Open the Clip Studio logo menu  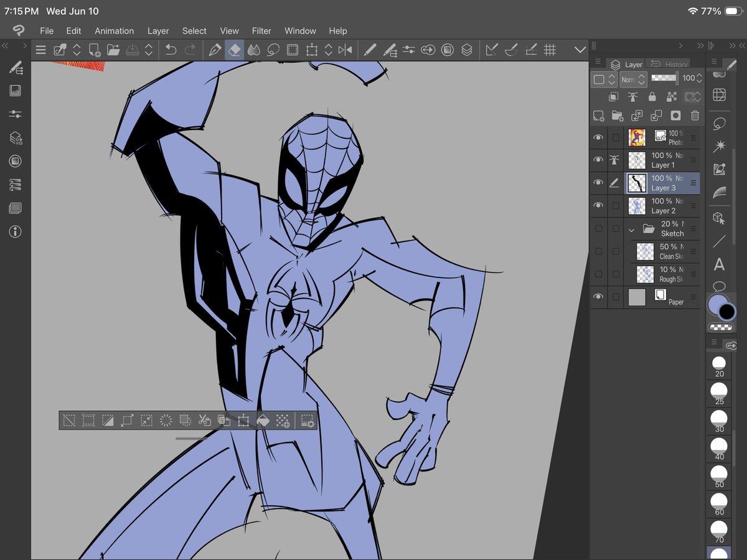pyautogui.click(x=18, y=30)
